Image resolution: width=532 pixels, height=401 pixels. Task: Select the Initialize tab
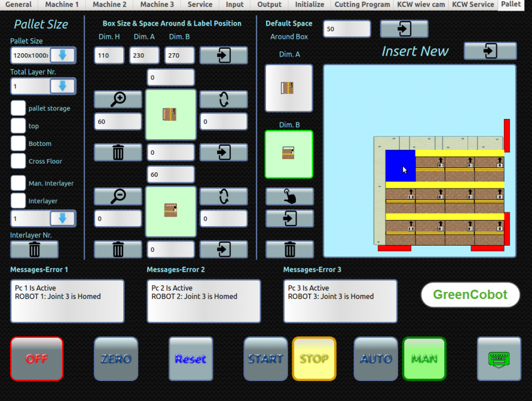coord(309,5)
